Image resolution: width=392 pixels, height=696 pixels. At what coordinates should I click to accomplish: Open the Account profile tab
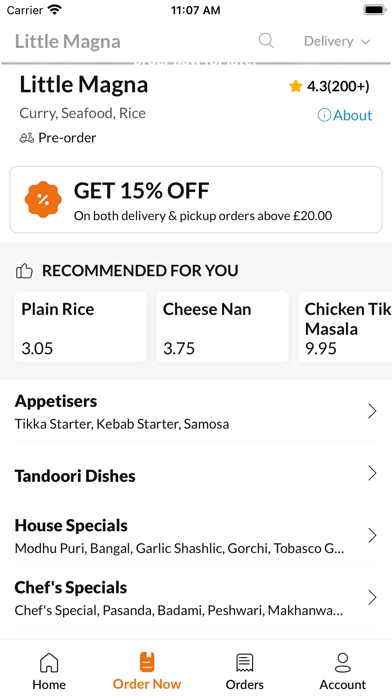[343, 671]
